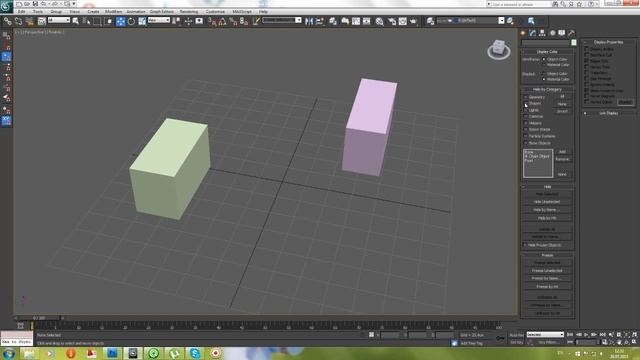
Task: Click the Freeze Selected button
Action: (x=547, y=263)
